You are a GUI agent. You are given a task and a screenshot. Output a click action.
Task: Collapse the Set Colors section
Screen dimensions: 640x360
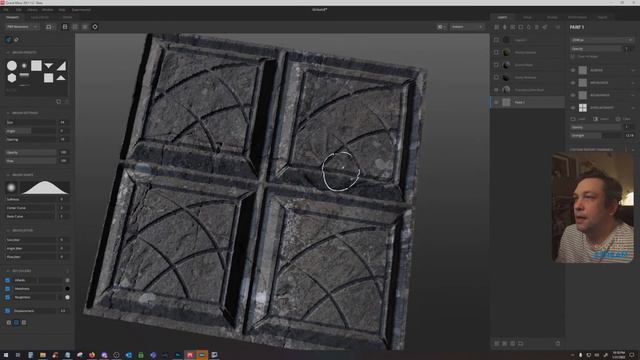pos(8,271)
